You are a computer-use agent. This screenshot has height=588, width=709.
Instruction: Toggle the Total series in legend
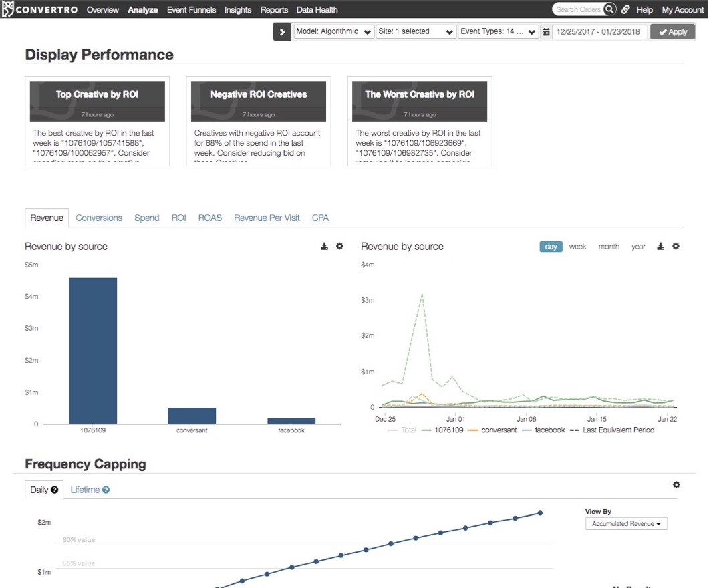coord(402,430)
